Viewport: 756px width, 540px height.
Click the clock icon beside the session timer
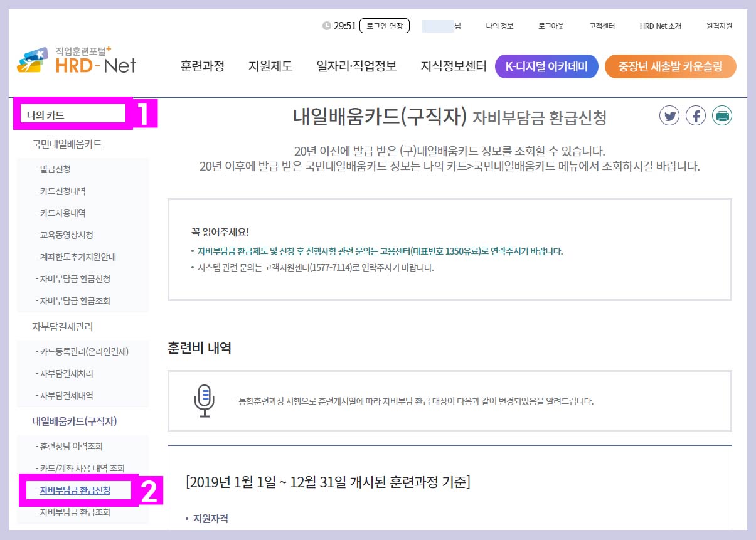click(x=326, y=24)
